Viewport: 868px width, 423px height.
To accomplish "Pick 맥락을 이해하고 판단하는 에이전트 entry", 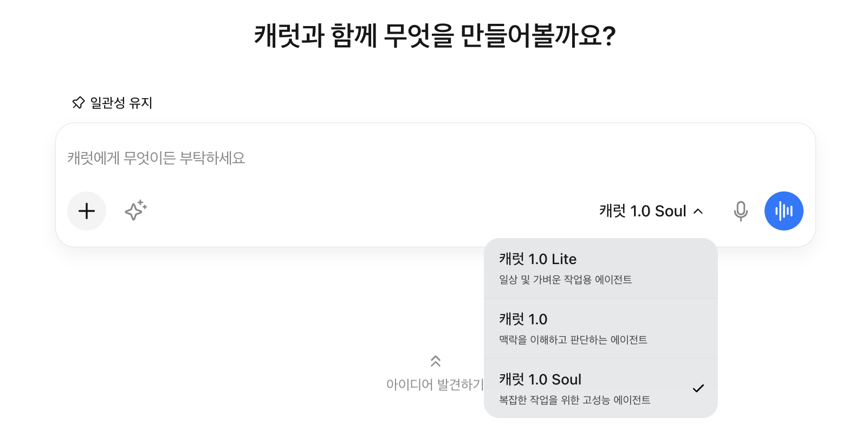I will coord(571,340).
